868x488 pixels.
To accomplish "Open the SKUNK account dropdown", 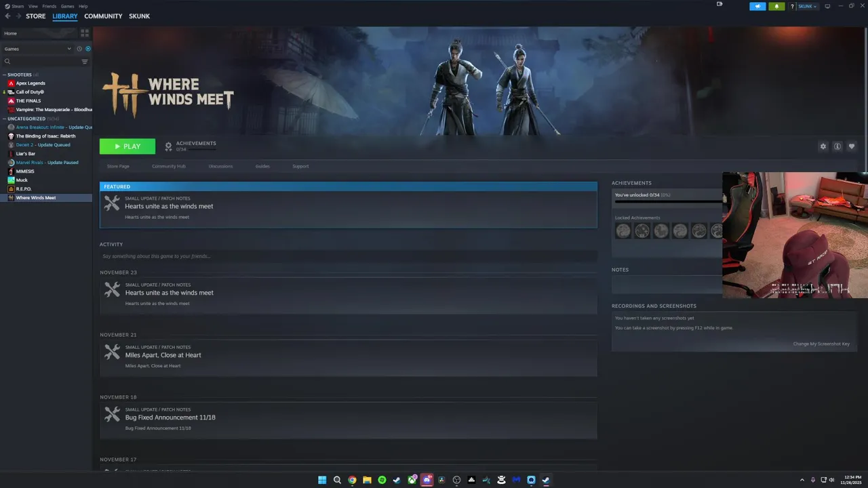I will click(807, 6).
